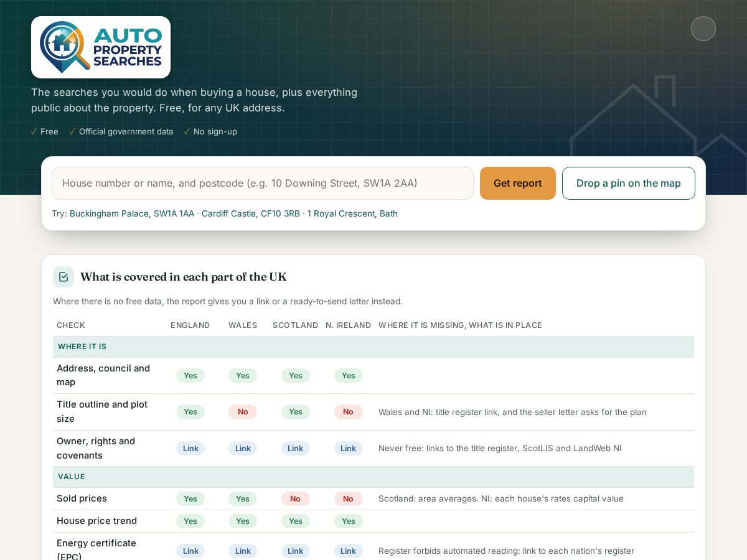Image resolution: width=747 pixels, height=560 pixels.
Task: Click the England Yes badge for Title outline and plot size
Action: 190,412
